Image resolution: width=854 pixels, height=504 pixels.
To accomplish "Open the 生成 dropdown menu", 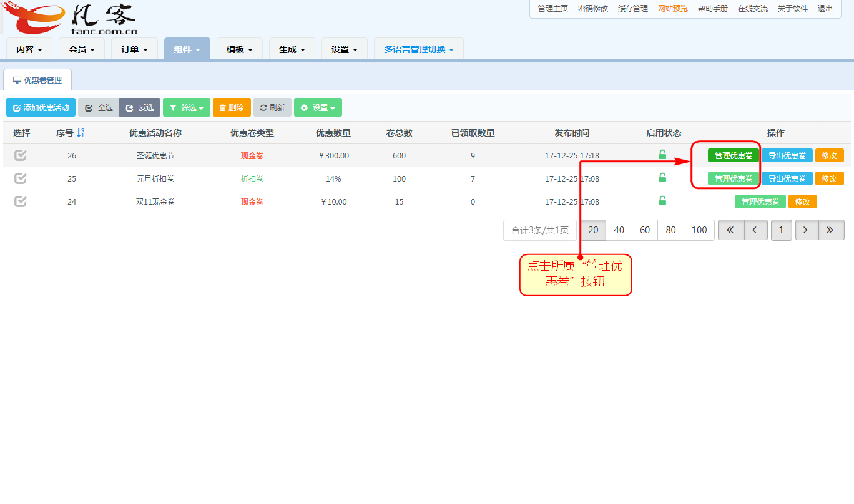I will tap(292, 49).
